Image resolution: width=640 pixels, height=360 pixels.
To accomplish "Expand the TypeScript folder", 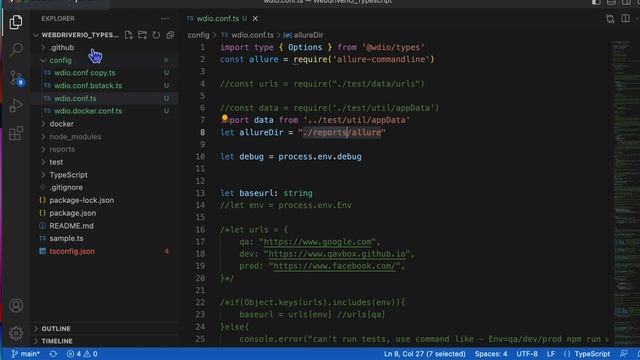I will click(x=69, y=175).
